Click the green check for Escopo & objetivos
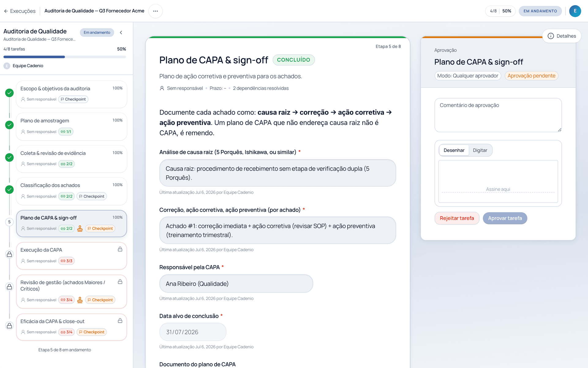Viewport: 588px width, 368px height. [x=9, y=93]
